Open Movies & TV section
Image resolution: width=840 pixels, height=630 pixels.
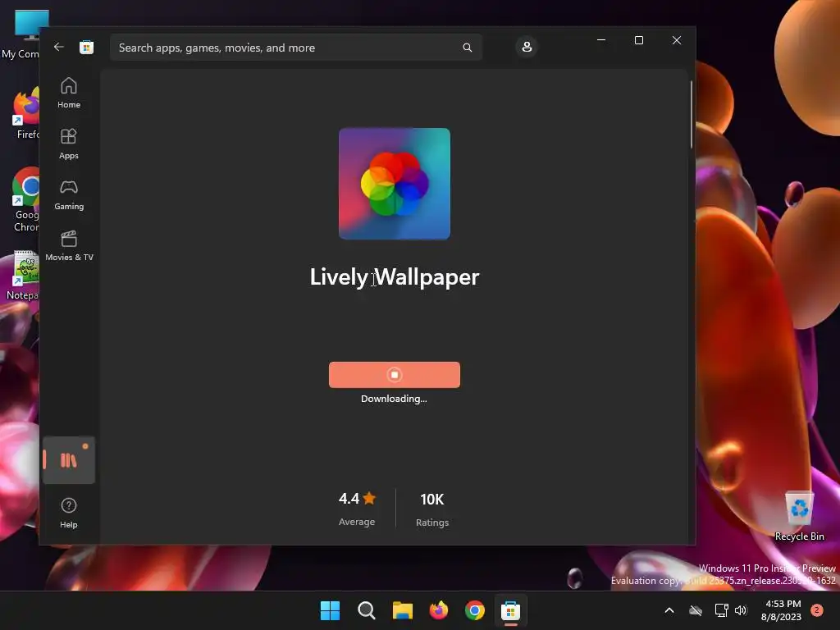coord(69,246)
